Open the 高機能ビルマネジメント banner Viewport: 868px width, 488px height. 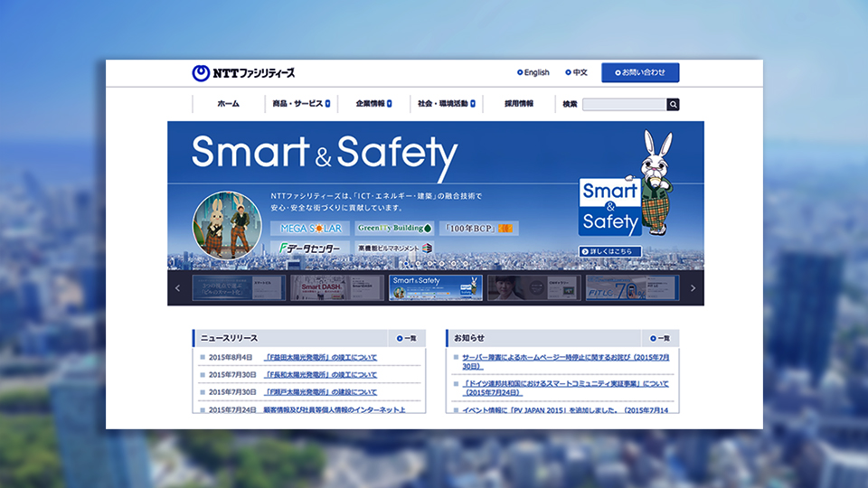394,249
